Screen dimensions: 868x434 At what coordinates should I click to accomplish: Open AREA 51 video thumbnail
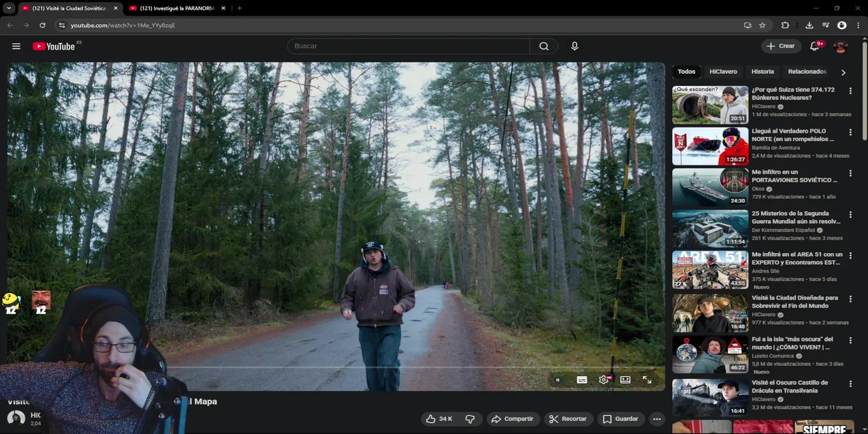710,269
